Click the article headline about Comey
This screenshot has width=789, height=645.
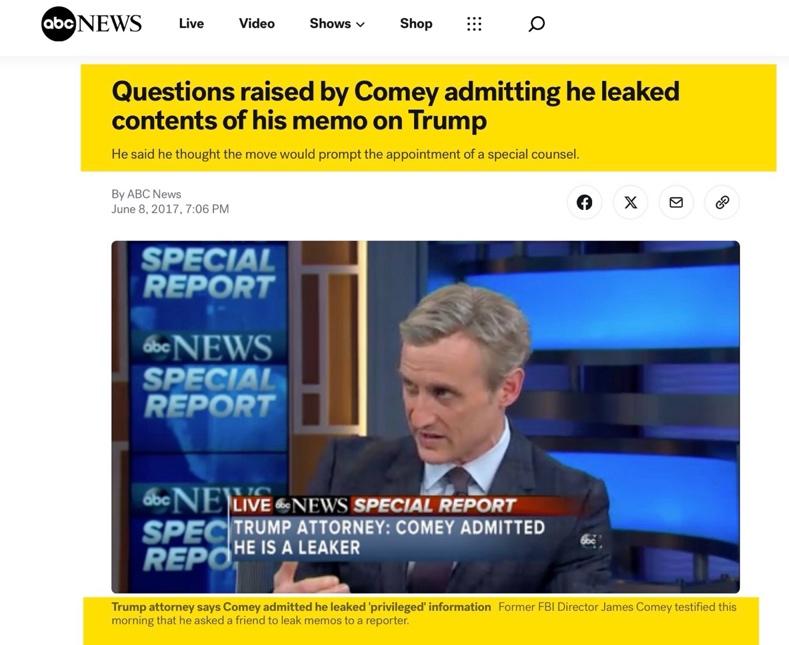(396, 106)
